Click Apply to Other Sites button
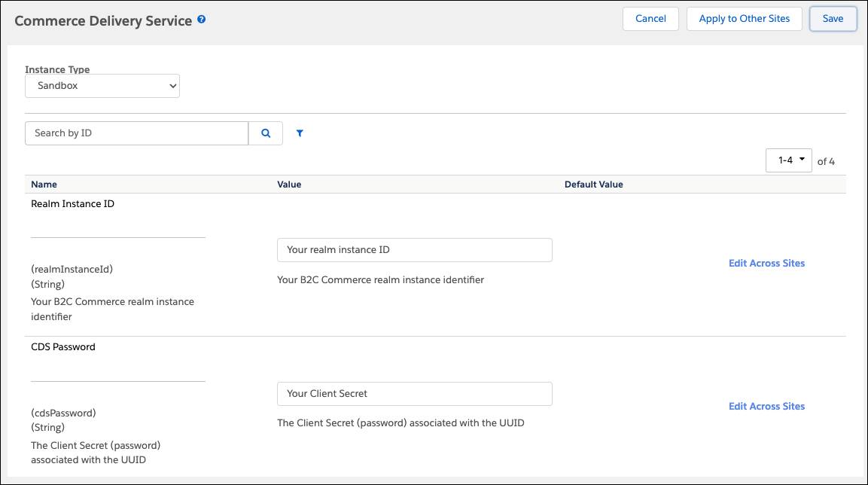 point(744,19)
